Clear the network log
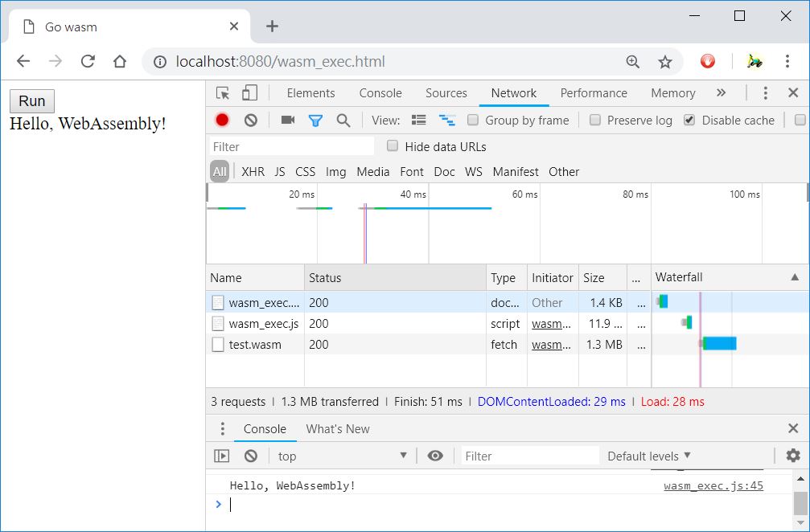810x532 pixels. 251,120
